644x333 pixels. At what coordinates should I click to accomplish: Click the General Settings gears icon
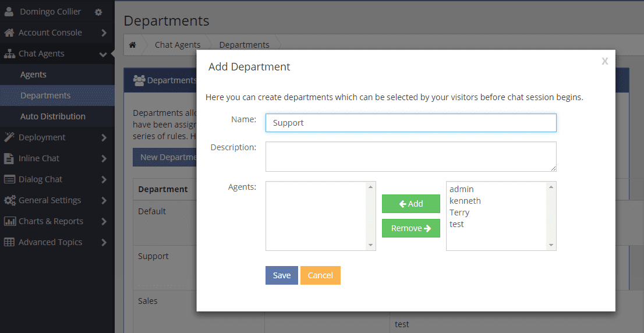(10, 200)
